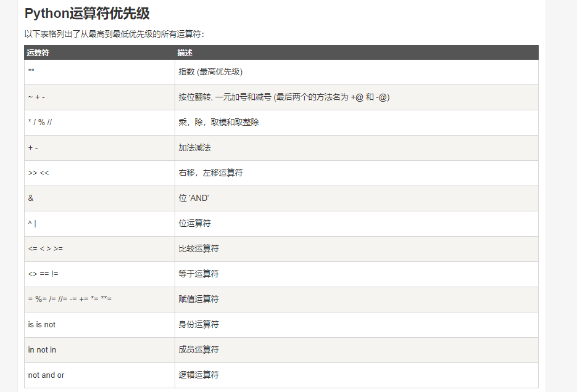Click the '+ -' addition subtraction operator cell
The height and width of the screenshot is (392, 577).
[99, 148]
